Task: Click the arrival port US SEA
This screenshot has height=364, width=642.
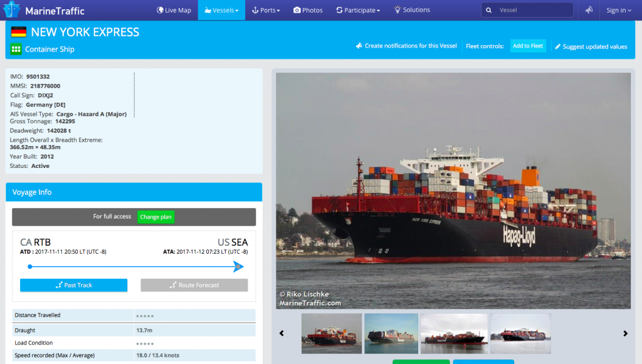Action: click(233, 242)
